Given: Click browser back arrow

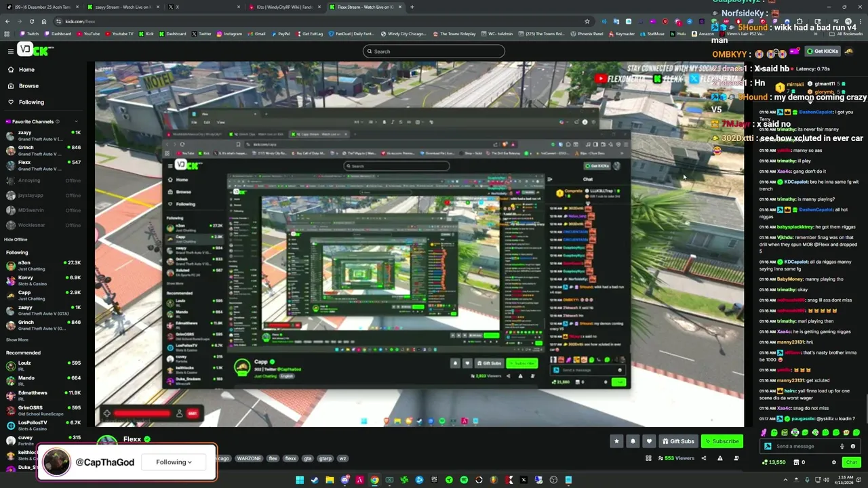Looking at the screenshot, I should click(7, 21).
